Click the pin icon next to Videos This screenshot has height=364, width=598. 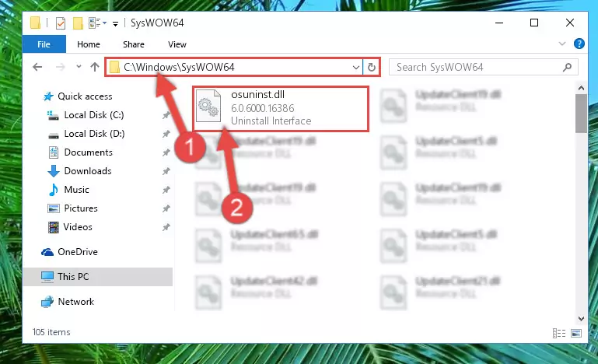166,227
